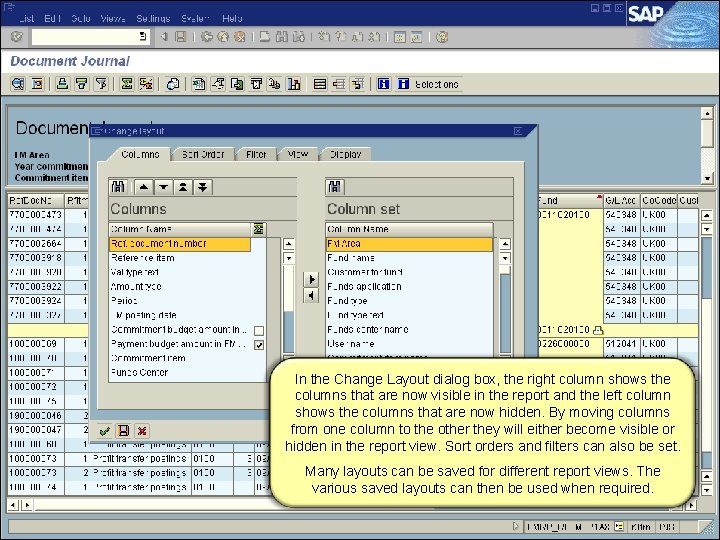Screen dimensions: 720x540
Task: Click the Local file export icon
Action: click(x=237, y=84)
